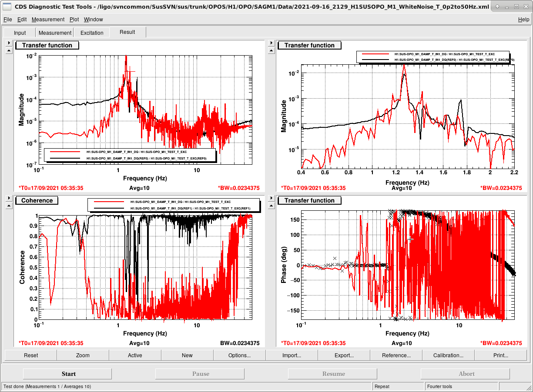Click the right-arrow beside the Coherence plot

(x=9, y=198)
